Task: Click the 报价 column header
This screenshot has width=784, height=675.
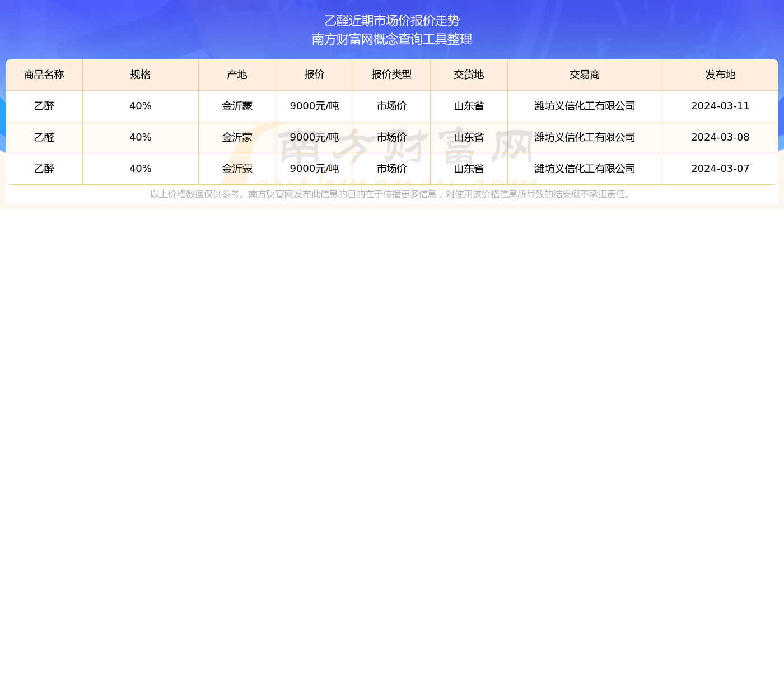Action: [x=314, y=75]
